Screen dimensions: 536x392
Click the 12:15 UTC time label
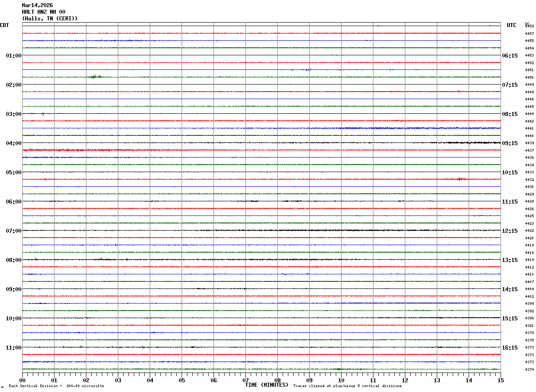coord(509,231)
